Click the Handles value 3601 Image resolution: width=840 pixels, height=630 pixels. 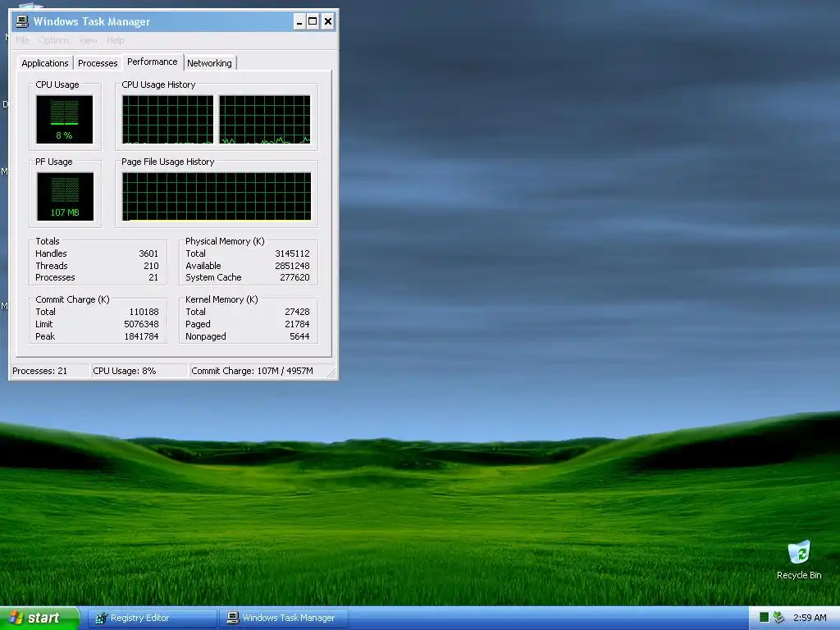(148, 253)
